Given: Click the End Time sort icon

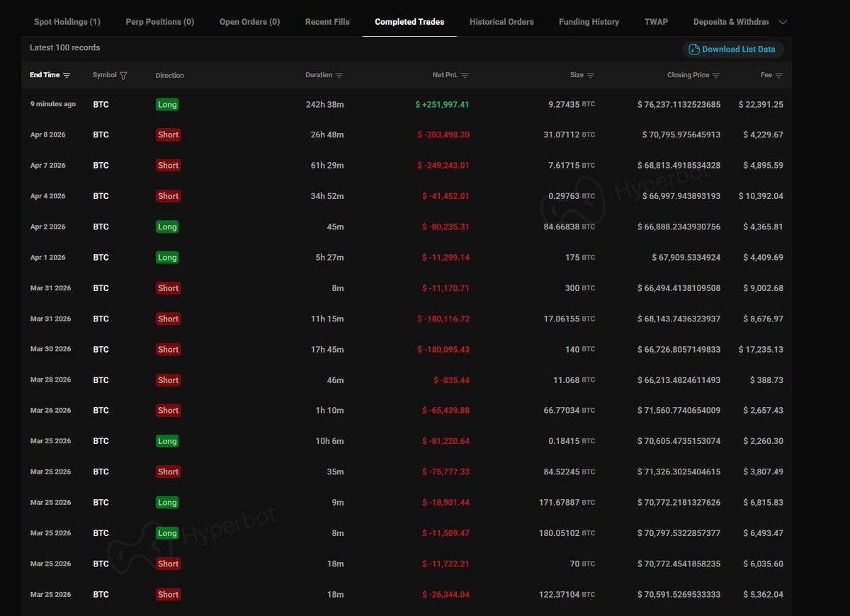Looking at the screenshot, I should point(67,75).
